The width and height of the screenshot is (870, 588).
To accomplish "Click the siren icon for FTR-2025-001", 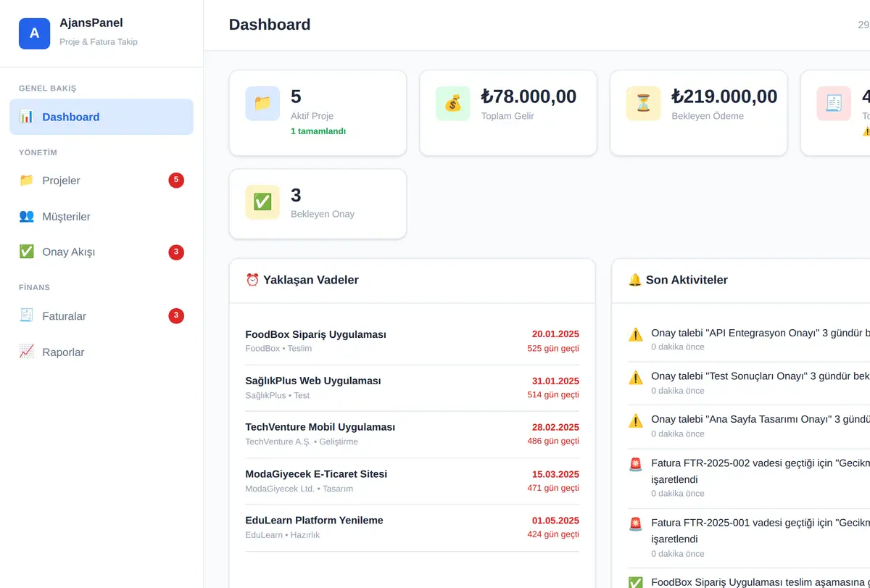I will (636, 524).
